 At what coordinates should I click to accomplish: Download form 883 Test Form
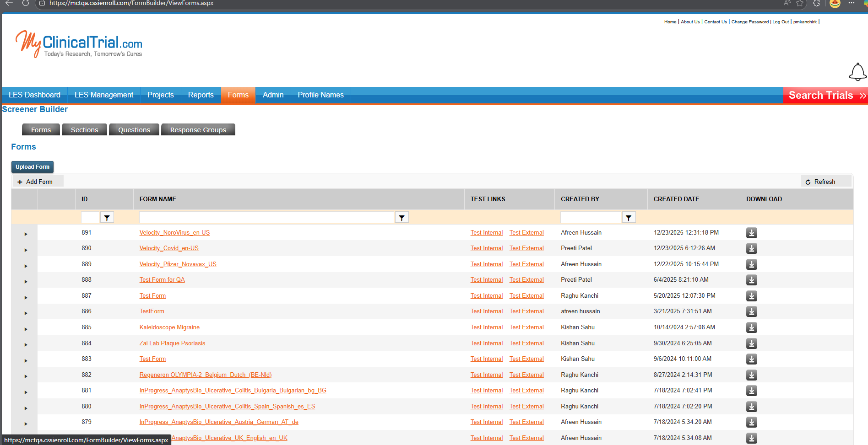point(751,359)
